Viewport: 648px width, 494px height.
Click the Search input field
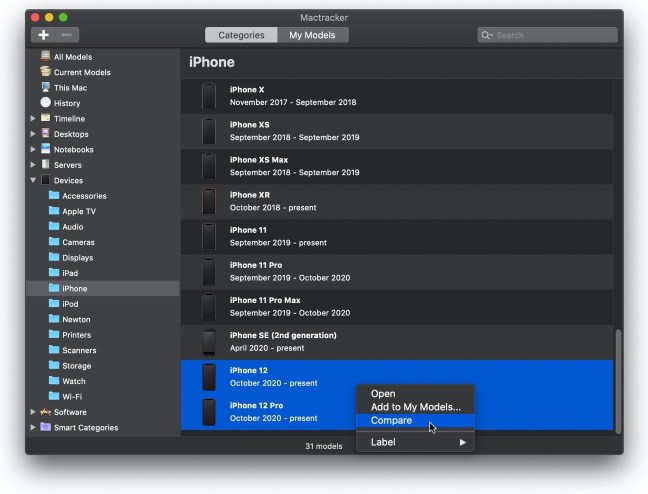547,35
